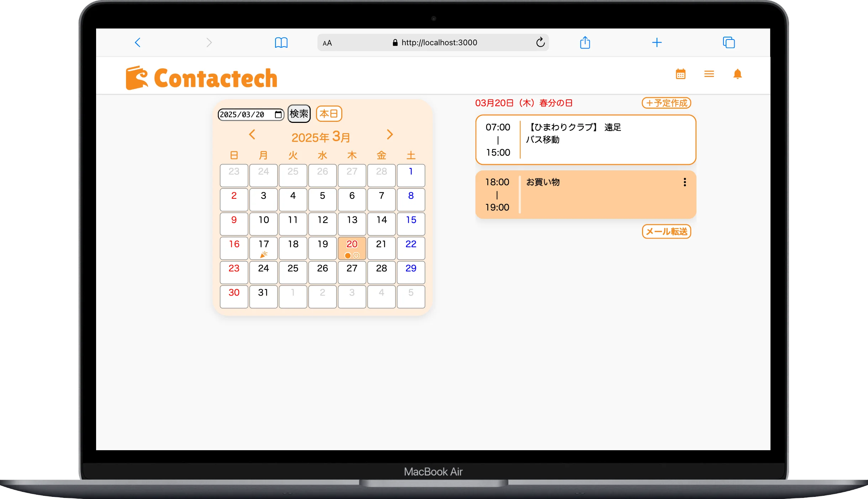Go to previous month with left chevron
This screenshot has width=868, height=499.
click(x=252, y=135)
